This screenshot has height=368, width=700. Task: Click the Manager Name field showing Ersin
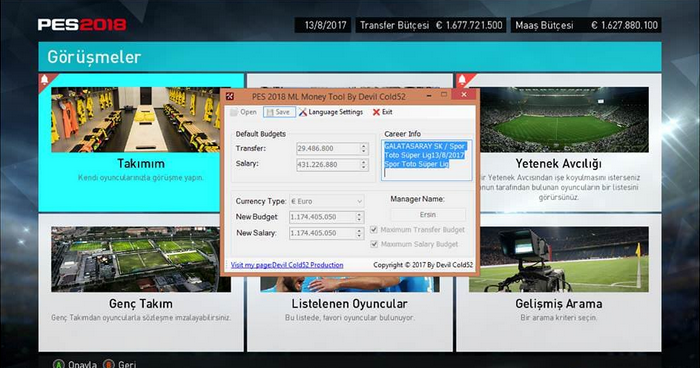click(x=428, y=215)
